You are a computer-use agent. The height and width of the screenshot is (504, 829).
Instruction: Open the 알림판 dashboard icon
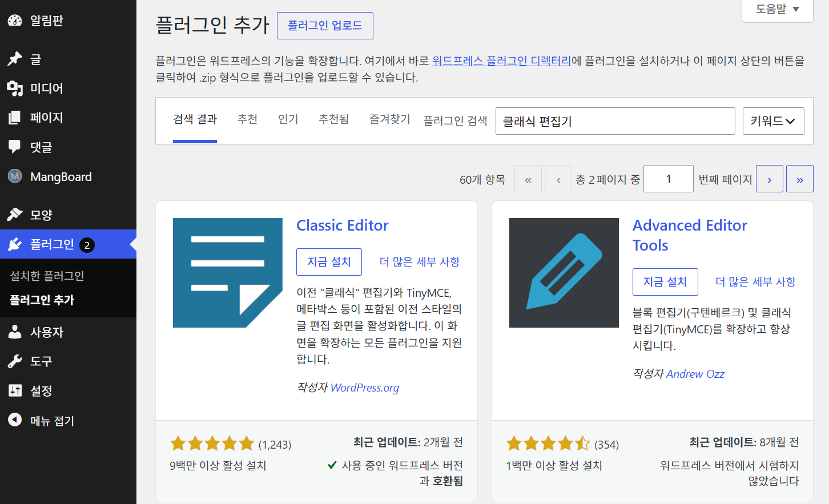point(15,21)
